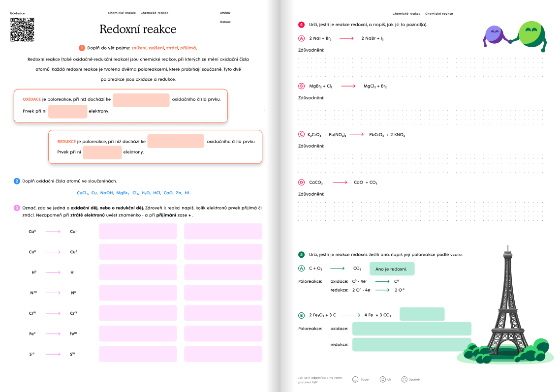This screenshot has height=392, width=560.
Task: Click the green number 5 exercise badge
Action: pos(301,254)
